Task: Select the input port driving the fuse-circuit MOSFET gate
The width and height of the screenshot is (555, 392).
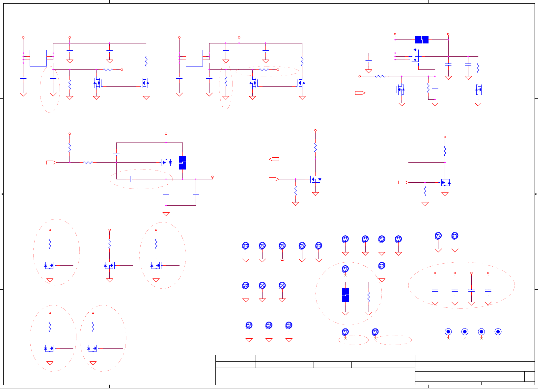Action: click(x=360, y=93)
